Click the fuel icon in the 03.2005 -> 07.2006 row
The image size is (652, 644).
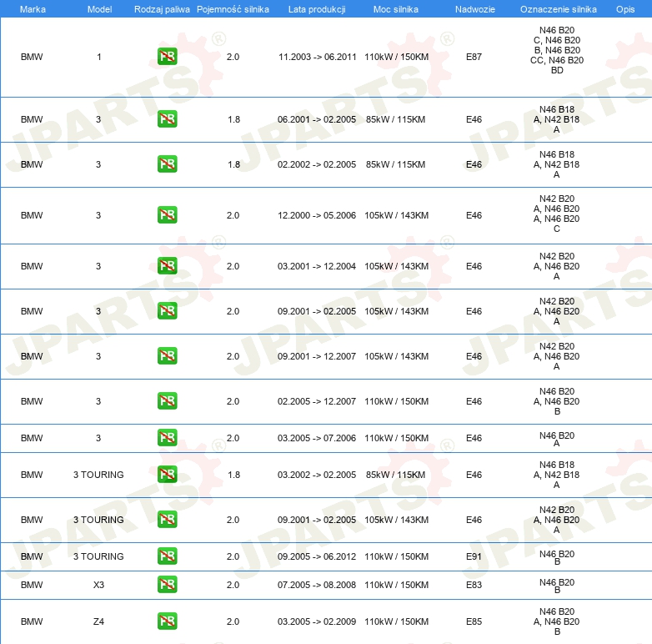(167, 437)
